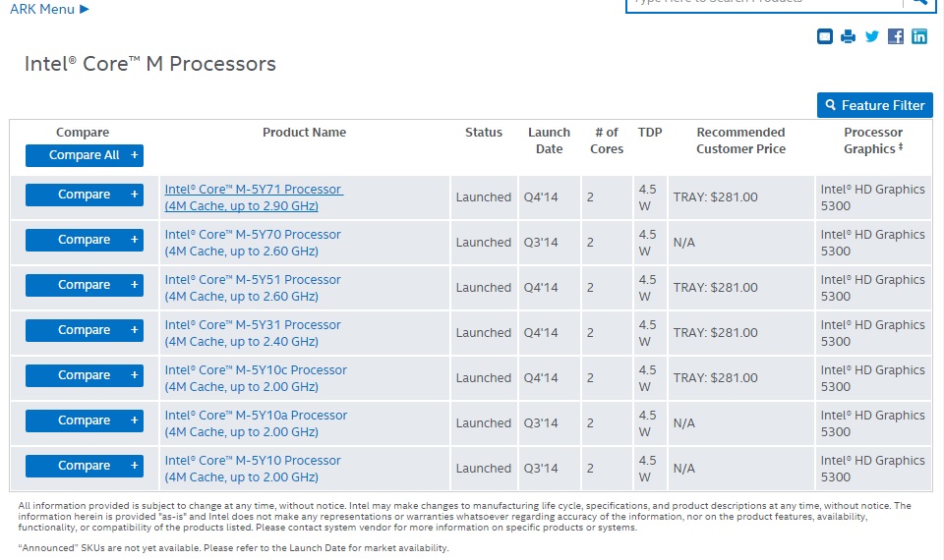Print this page using printer icon
Image resolution: width=944 pixels, height=560 pixels.
pyautogui.click(x=848, y=36)
